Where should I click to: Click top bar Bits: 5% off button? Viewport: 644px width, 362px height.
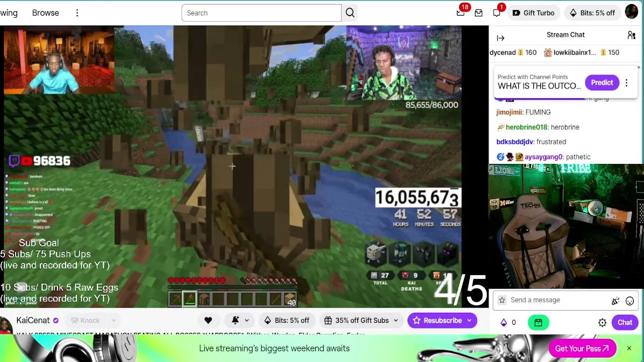592,13
